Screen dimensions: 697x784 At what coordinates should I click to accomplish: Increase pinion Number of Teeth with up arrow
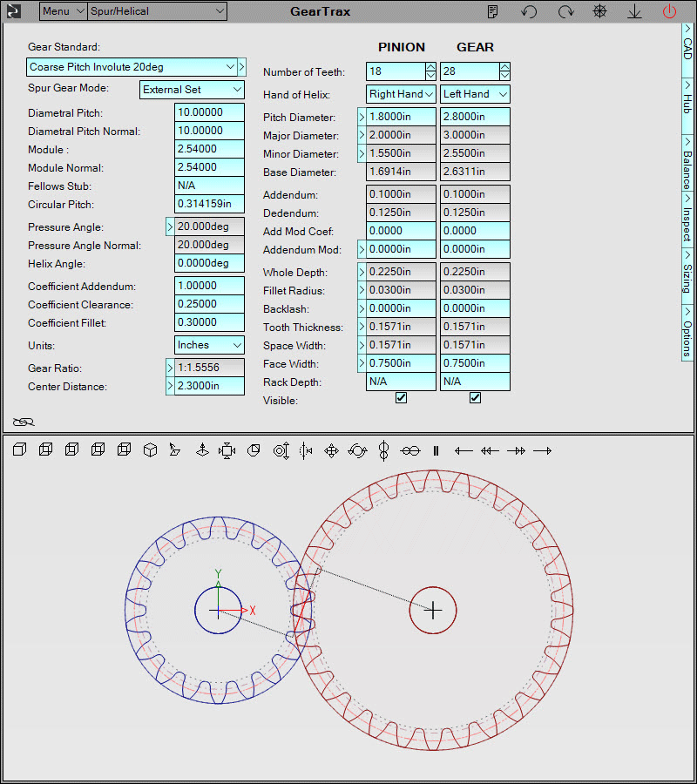[430, 67]
